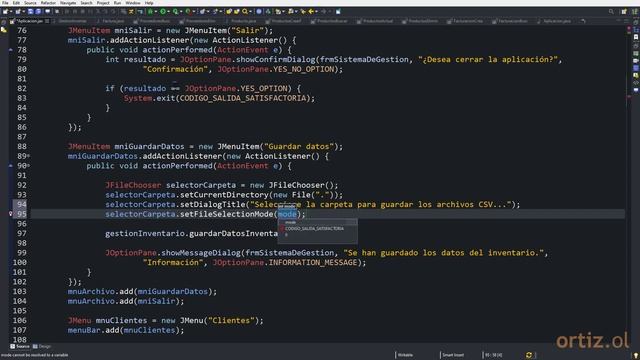Open the Edit menu
640x360 pixels.
coord(16,3)
